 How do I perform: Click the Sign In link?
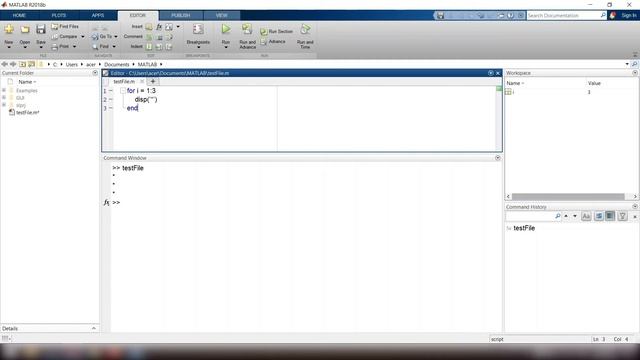[x=629, y=16]
